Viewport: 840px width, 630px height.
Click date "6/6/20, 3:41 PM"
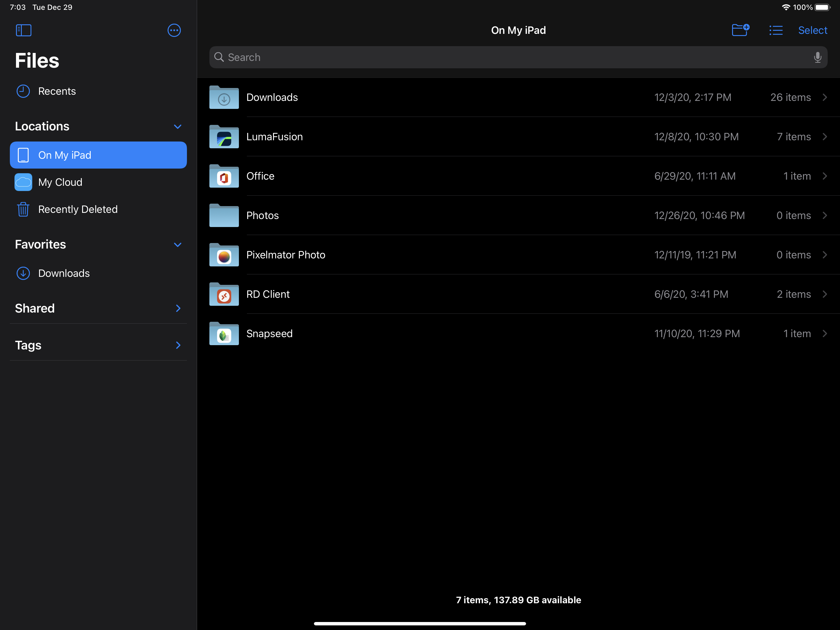pyautogui.click(x=691, y=294)
